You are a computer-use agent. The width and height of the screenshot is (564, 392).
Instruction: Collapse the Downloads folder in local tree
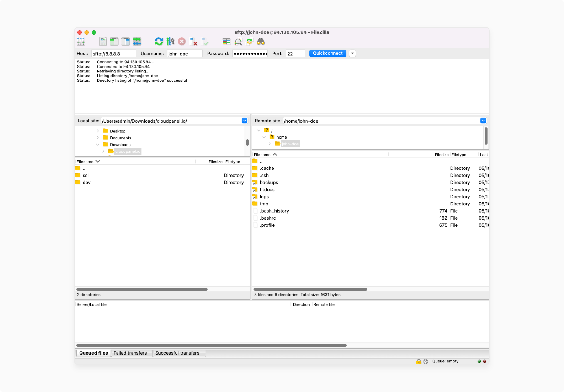point(98,145)
